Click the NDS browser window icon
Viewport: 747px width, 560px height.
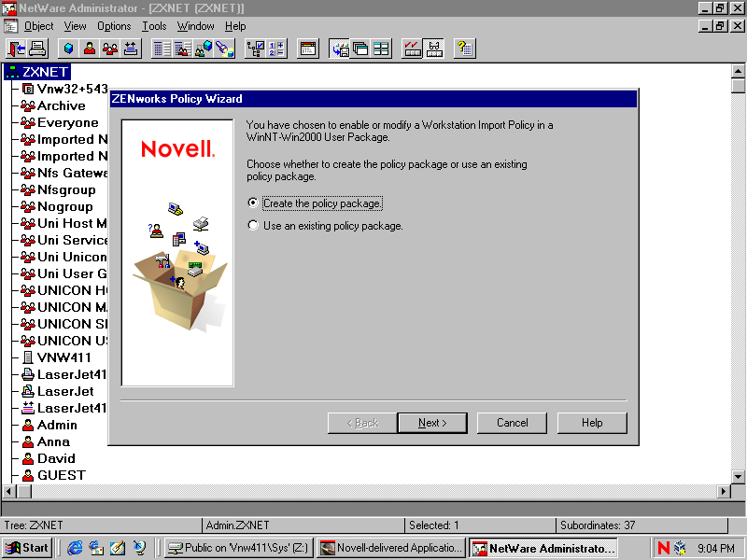pyautogui.click(x=308, y=49)
